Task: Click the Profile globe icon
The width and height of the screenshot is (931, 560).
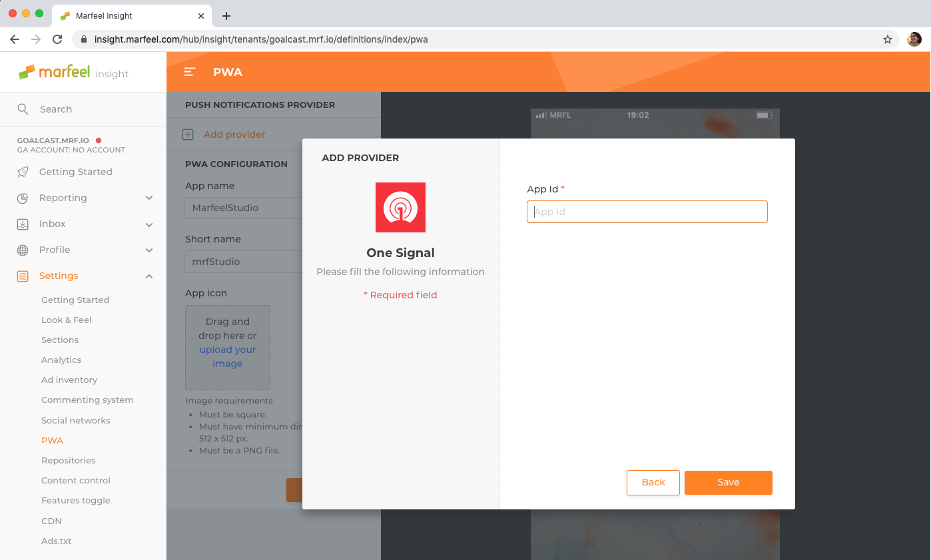Action: coord(23,250)
